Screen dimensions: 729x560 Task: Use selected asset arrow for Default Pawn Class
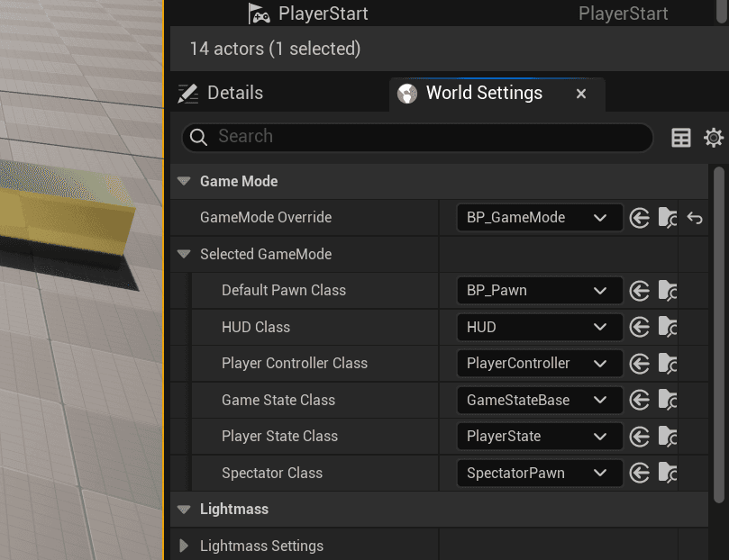coord(640,291)
